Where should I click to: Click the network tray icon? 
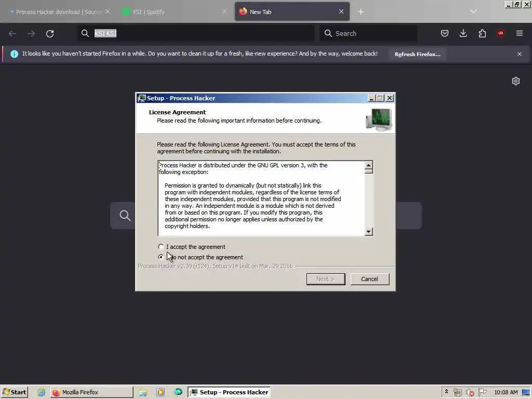(x=457, y=393)
